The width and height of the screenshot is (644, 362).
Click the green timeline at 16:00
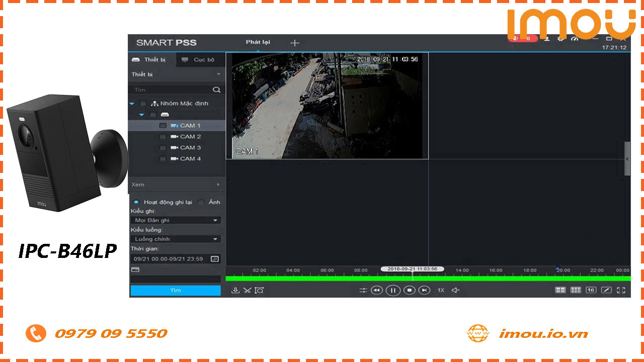click(x=496, y=278)
